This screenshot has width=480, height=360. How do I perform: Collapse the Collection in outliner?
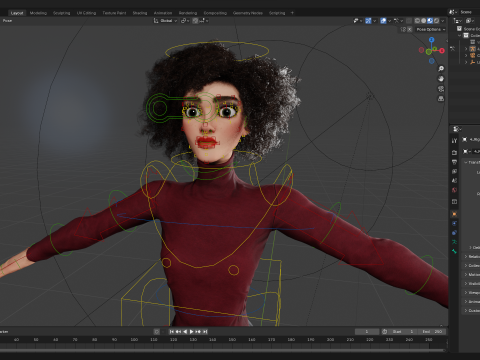tap(459, 35)
